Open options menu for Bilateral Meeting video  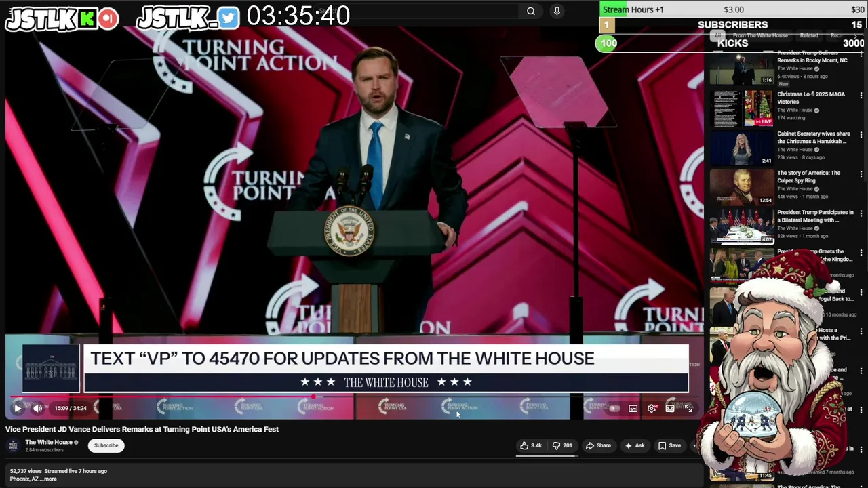[861, 213]
